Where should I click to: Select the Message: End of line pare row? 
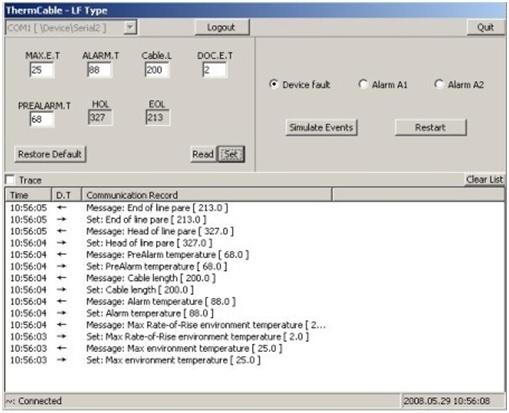click(255, 208)
